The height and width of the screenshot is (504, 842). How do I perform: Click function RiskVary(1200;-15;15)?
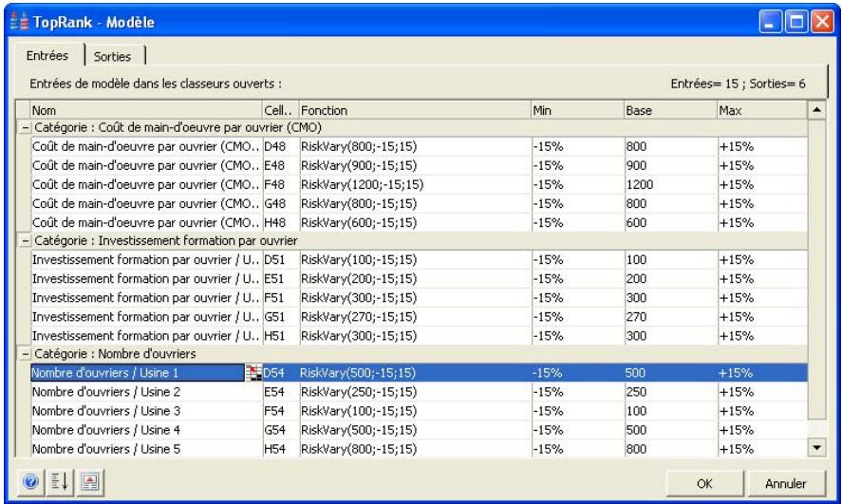pyautogui.click(x=362, y=185)
